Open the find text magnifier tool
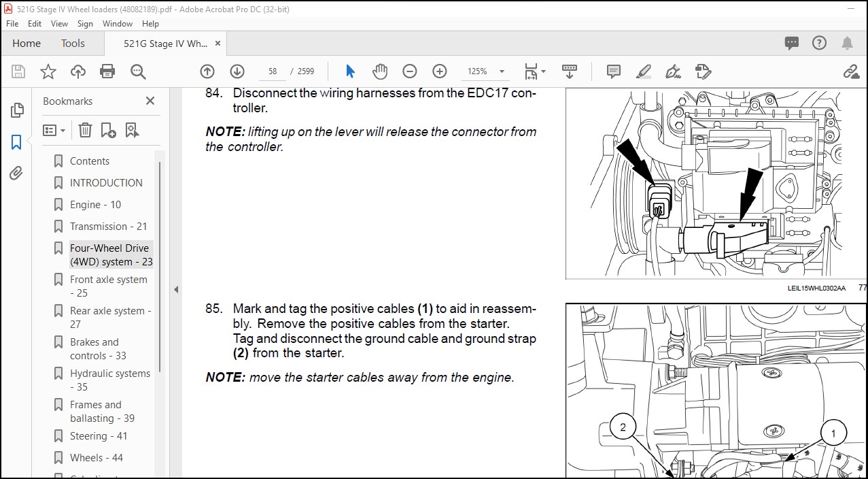The height and width of the screenshot is (479, 868). [138, 71]
